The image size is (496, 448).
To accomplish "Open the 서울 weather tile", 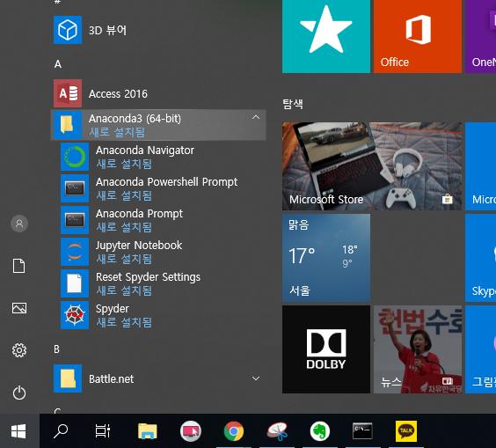I will tap(326, 258).
